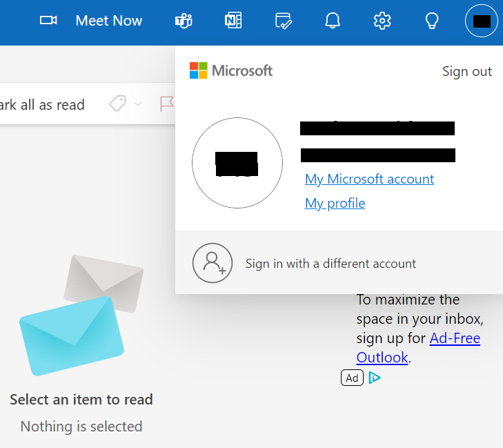The width and height of the screenshot is (503, 448).
Task: Click the account avatar in the header
Action: [x=482, y=21]
